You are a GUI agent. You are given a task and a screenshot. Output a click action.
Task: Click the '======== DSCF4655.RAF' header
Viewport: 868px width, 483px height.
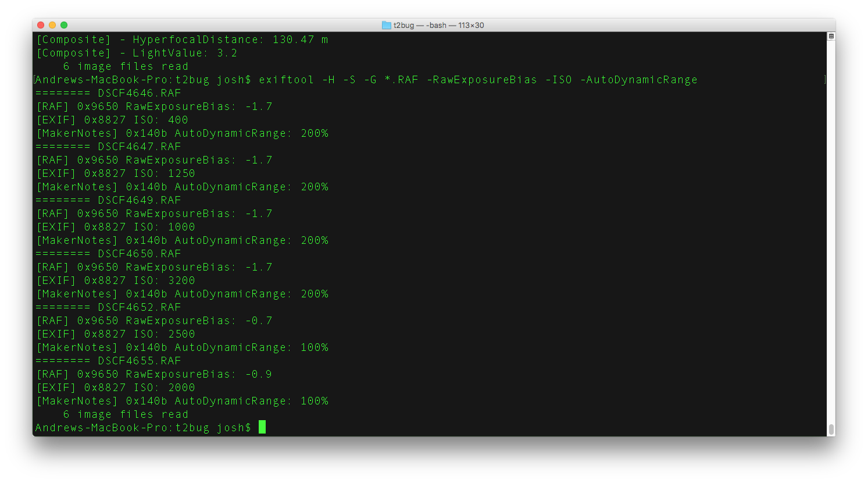pos(108,361)
